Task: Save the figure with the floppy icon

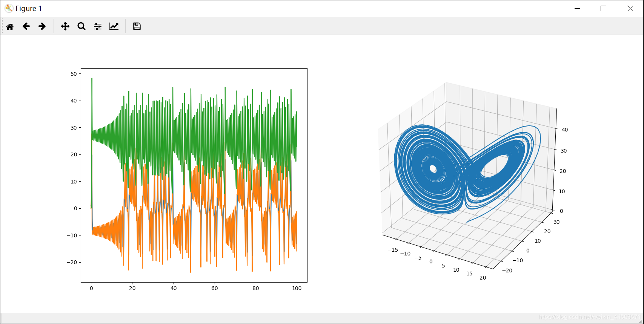Action: pos(137,26)
